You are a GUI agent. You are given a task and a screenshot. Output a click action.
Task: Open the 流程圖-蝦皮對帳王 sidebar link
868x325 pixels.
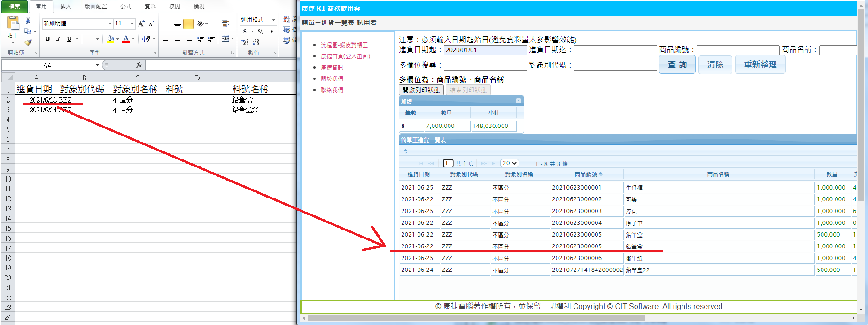coord(344,45)
